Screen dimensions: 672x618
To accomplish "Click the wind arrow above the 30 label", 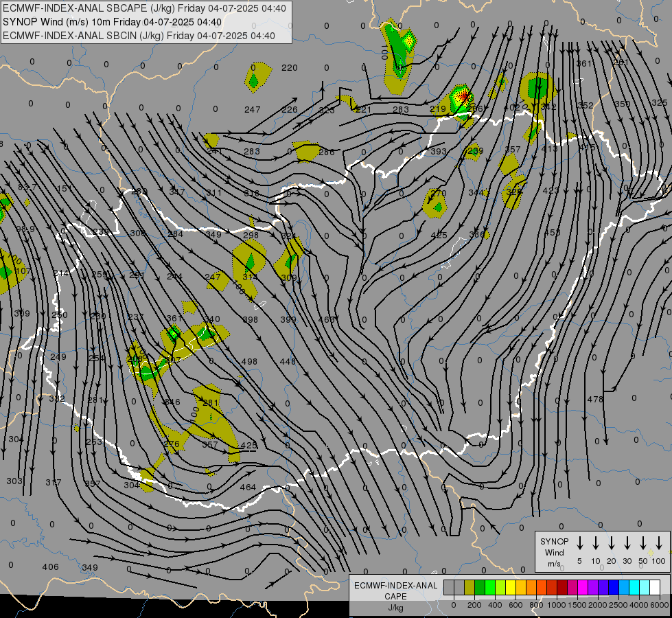I will click(627, 543).
